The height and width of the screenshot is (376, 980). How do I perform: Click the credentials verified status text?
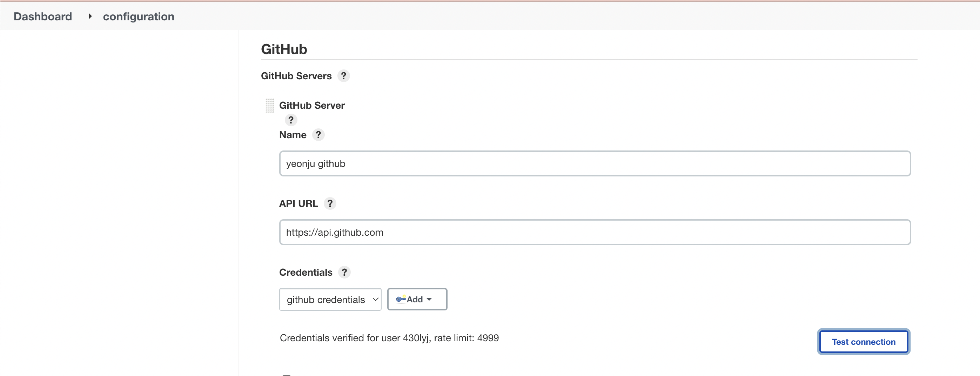[389, 338]
